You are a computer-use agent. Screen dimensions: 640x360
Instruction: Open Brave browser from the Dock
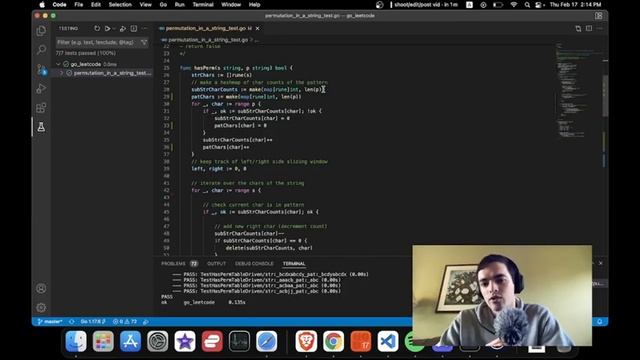[306, 341]
